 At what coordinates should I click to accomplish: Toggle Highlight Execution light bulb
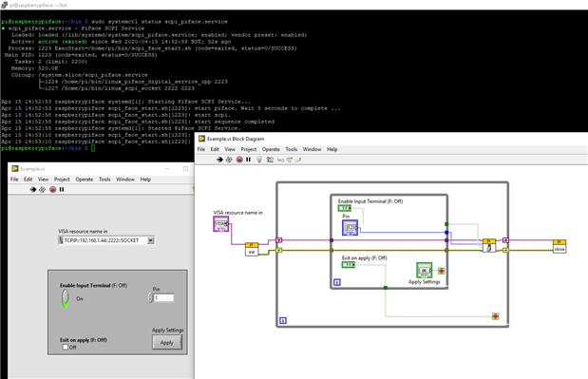(x=259, y=160)
